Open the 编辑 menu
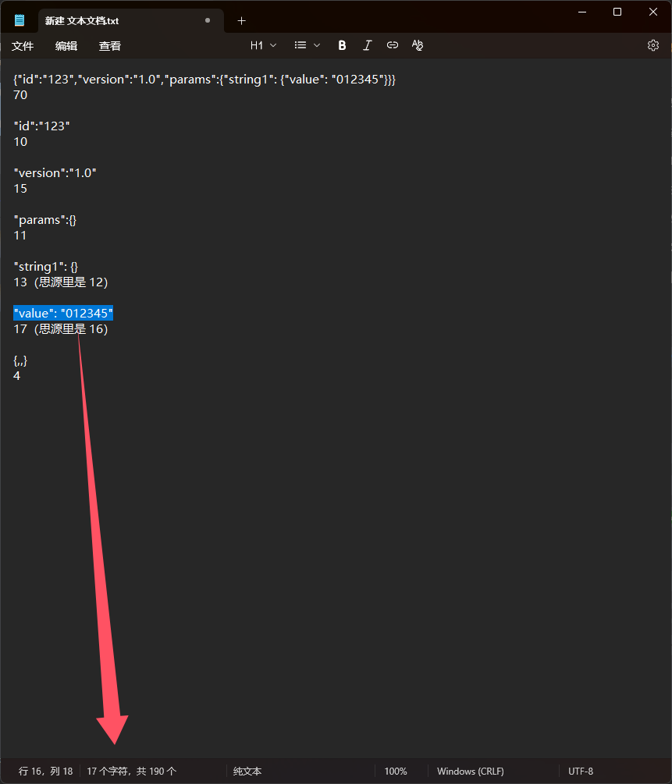Viewport: 672px width, 784px height. [x=66, y=46]
